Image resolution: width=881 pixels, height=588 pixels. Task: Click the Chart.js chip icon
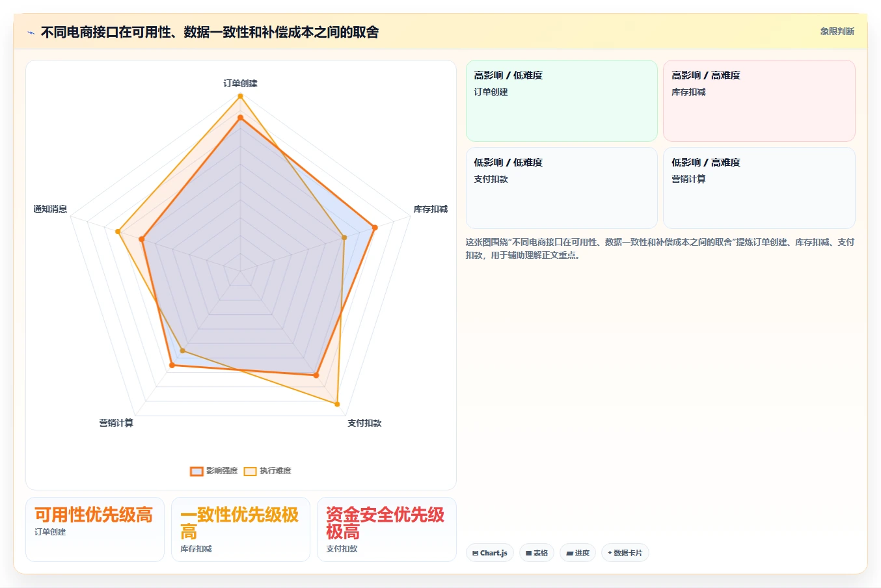tap(476, 553)
